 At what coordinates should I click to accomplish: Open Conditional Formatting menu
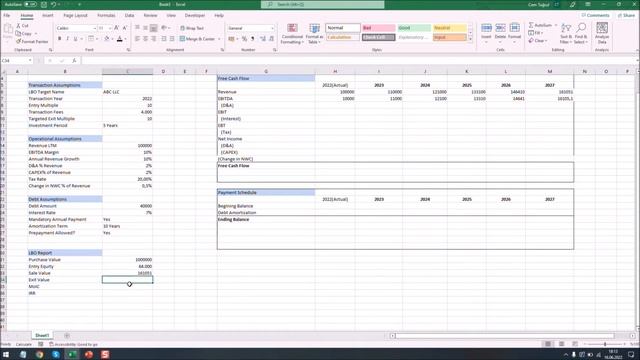[292, 34]
